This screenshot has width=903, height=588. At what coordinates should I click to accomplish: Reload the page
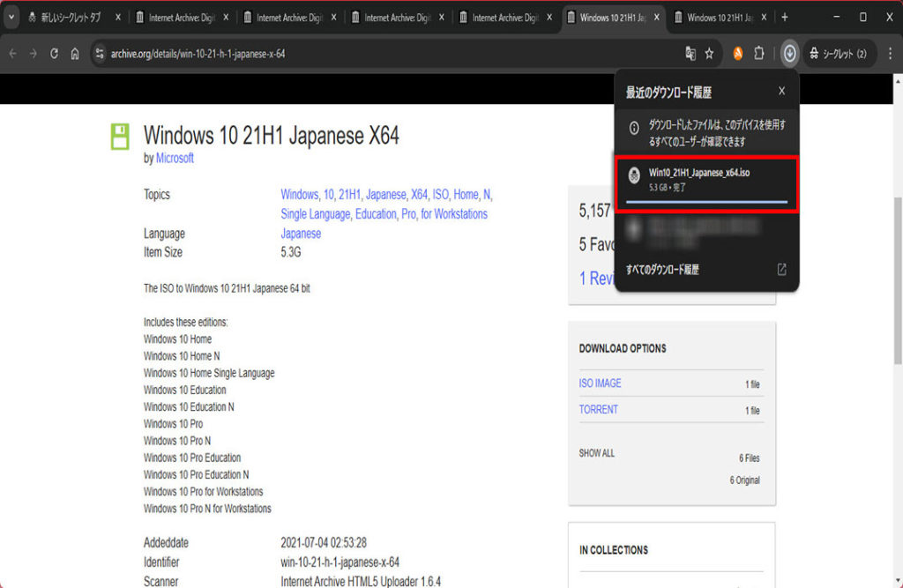tap(54, 54)
